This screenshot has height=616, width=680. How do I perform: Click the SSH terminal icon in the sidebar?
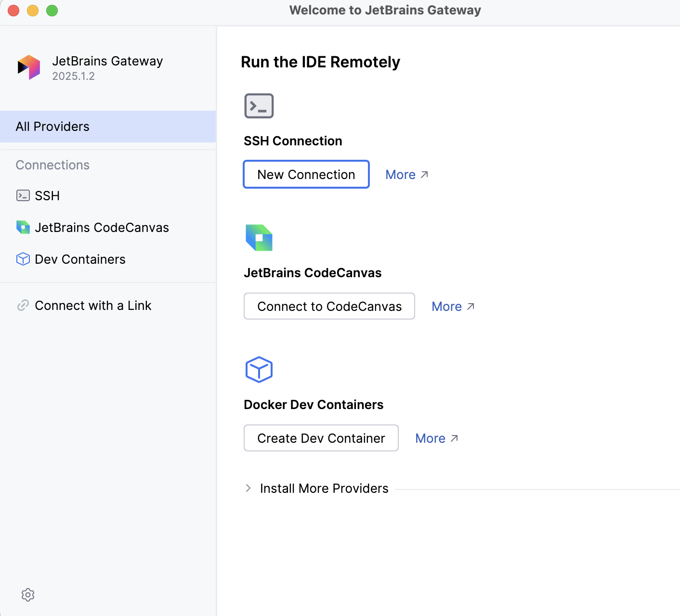tap(23, 195)
